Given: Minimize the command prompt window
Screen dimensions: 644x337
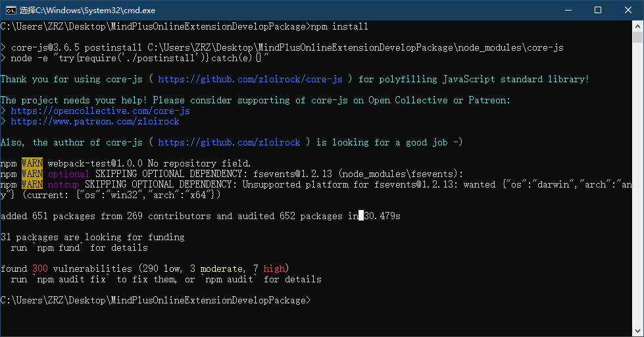Looking at the screenshot, I should point(568,11).
